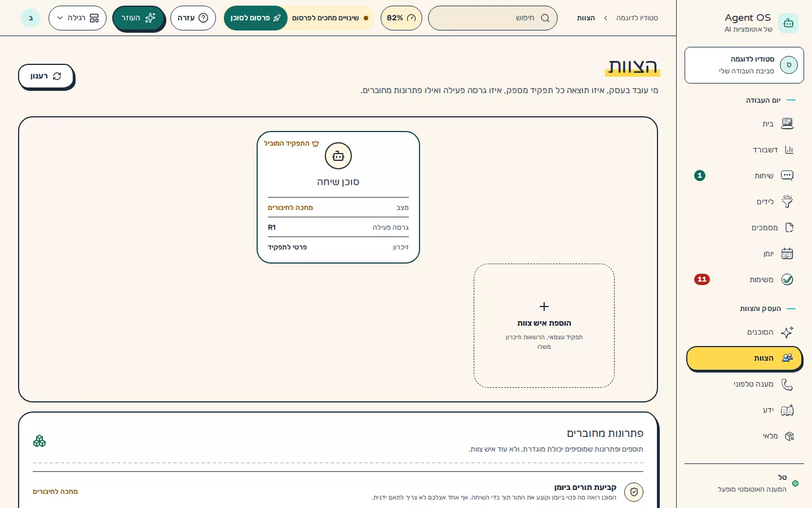
Task: Open the רגילה view dropdown
Action: pos(77,18)
